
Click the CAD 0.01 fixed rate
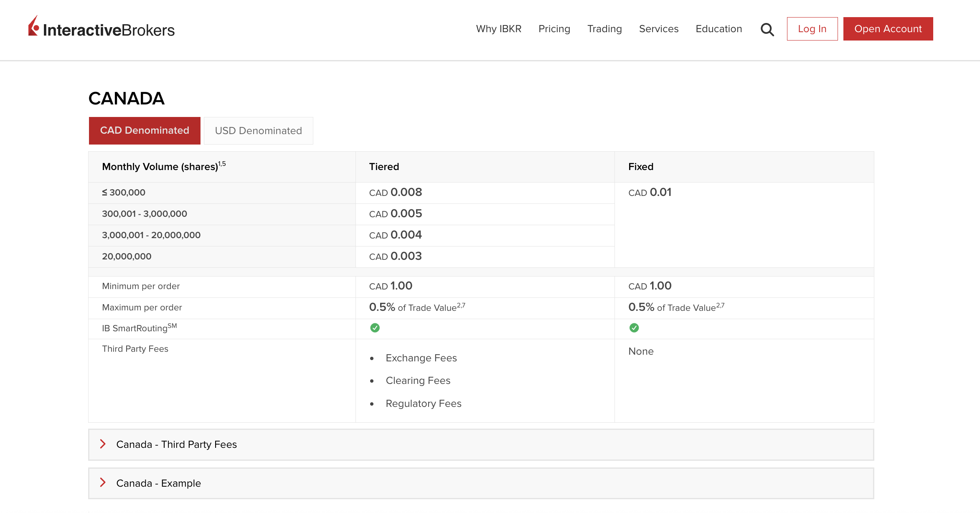pos(650,192)
